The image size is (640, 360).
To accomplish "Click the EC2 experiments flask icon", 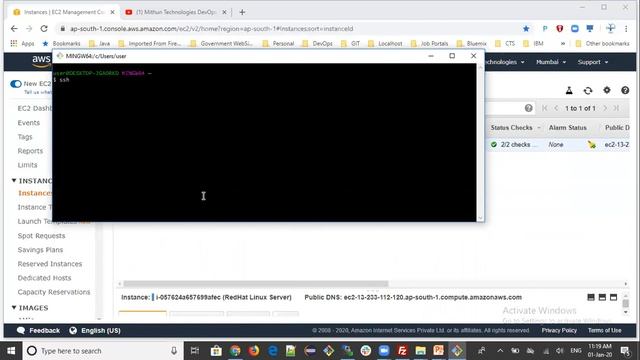I will tap(569, 91).
